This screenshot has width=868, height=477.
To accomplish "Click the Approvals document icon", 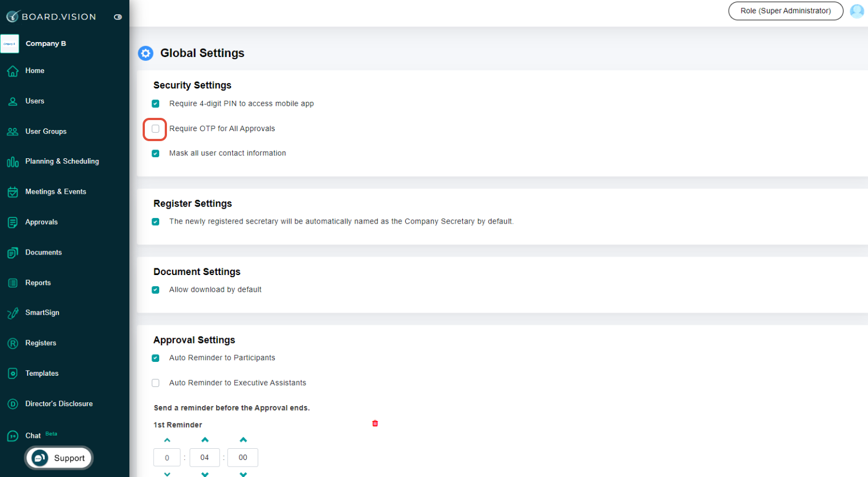I will pos(13,222).
